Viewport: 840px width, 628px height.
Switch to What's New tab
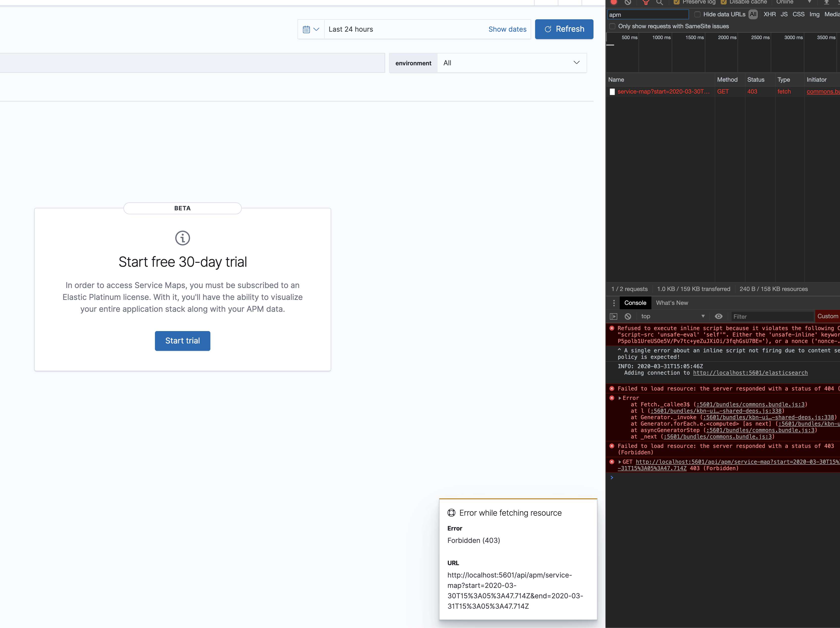[672, 303]
